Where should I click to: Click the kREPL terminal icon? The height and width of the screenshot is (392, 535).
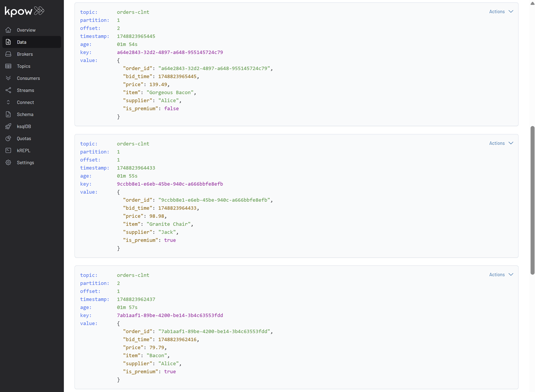(8, 150)
